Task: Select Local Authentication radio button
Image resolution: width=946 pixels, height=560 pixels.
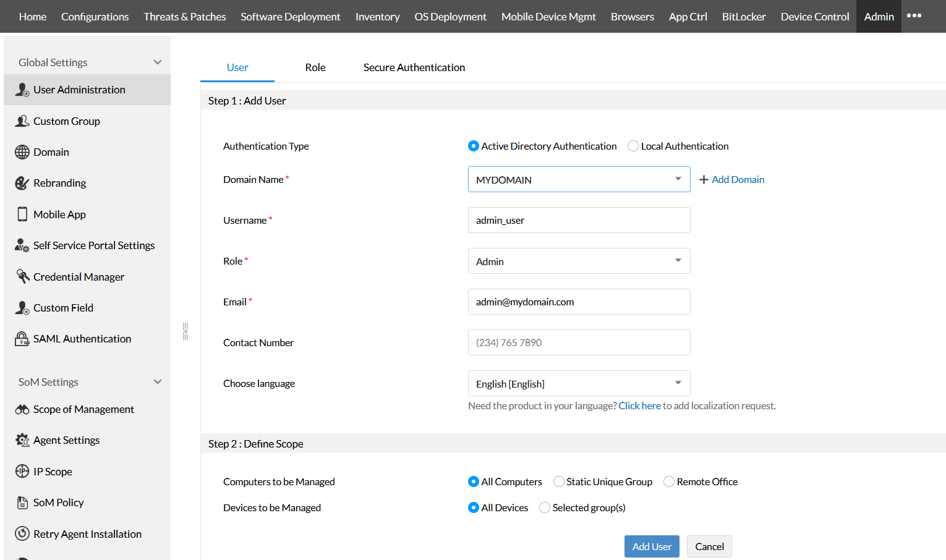Action: [x=633, y=146]
